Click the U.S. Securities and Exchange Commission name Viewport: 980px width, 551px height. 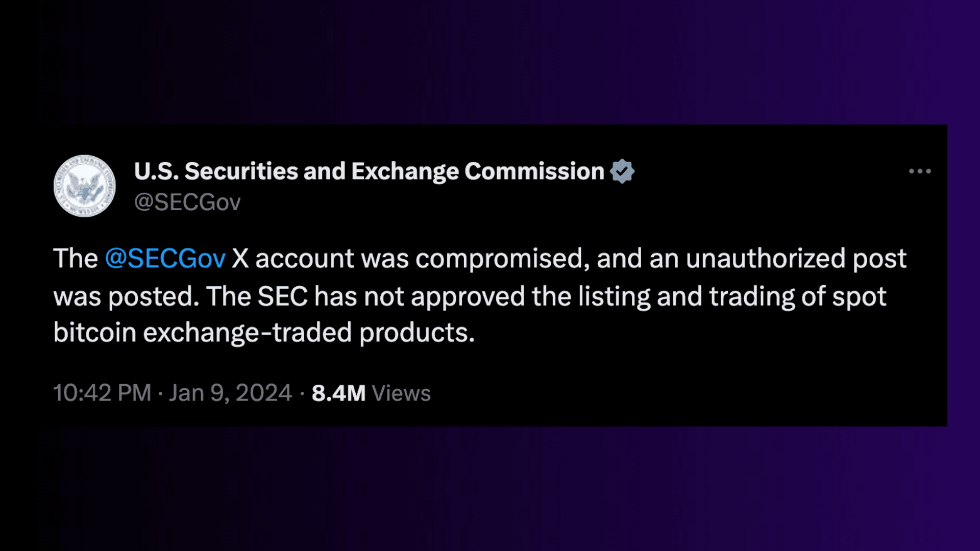tap(369, 171)
